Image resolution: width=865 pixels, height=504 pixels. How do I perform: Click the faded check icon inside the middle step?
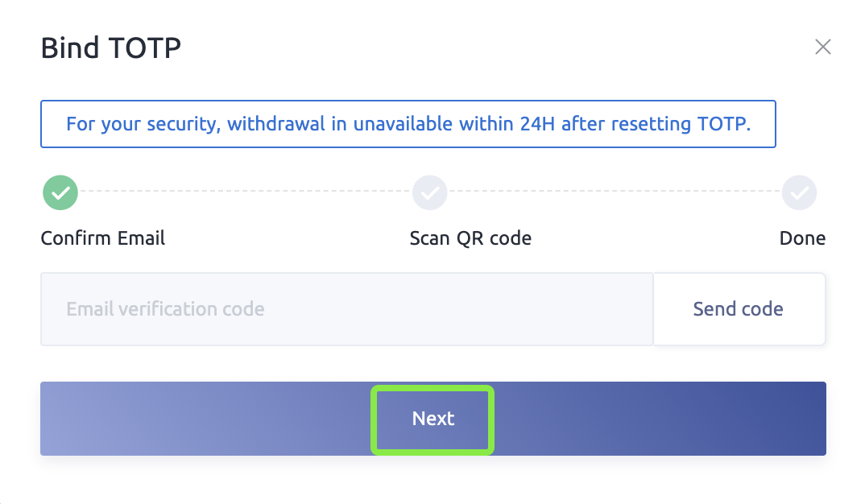point(429,192)
